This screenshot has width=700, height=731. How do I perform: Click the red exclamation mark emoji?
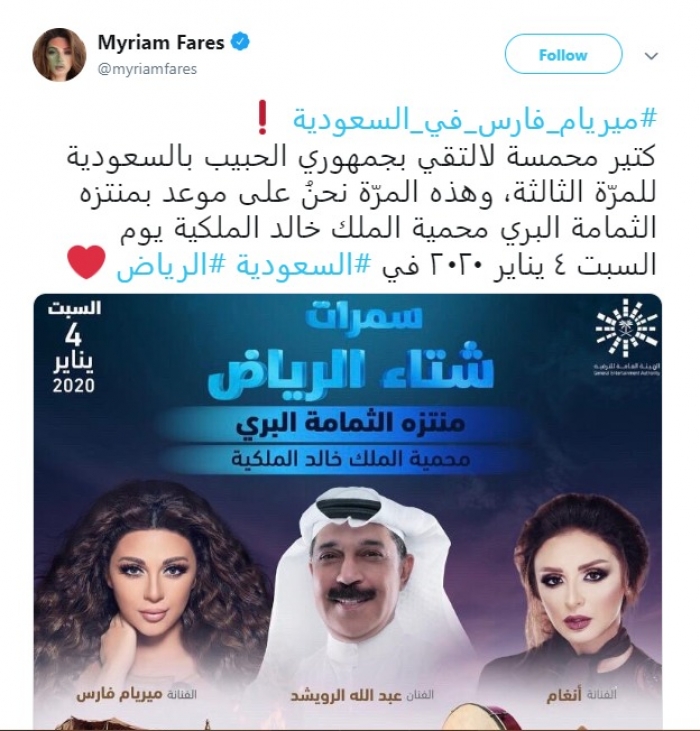(x=262, y=120)
